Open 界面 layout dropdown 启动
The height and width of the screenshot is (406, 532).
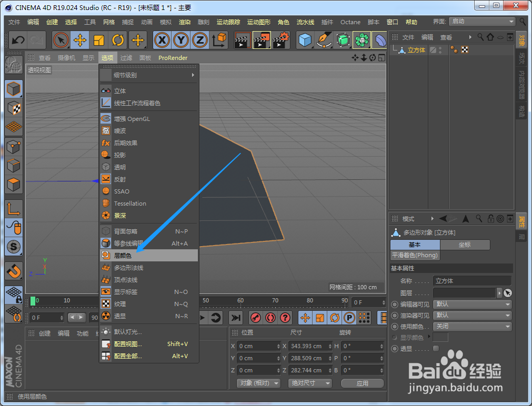[482, 22]
